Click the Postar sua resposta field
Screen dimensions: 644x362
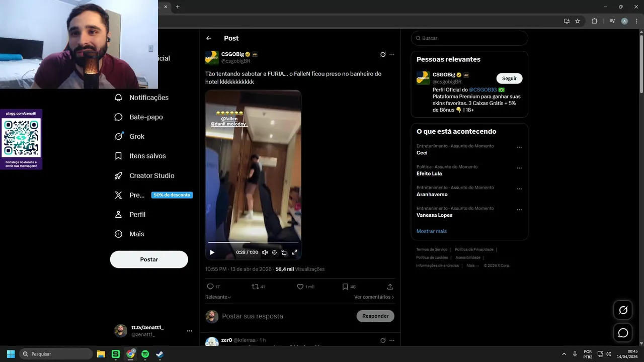[x=253, y=316]
